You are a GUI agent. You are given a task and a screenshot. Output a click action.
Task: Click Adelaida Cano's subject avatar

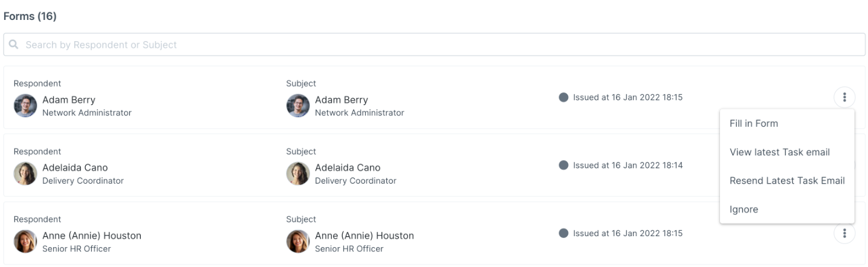298,174
